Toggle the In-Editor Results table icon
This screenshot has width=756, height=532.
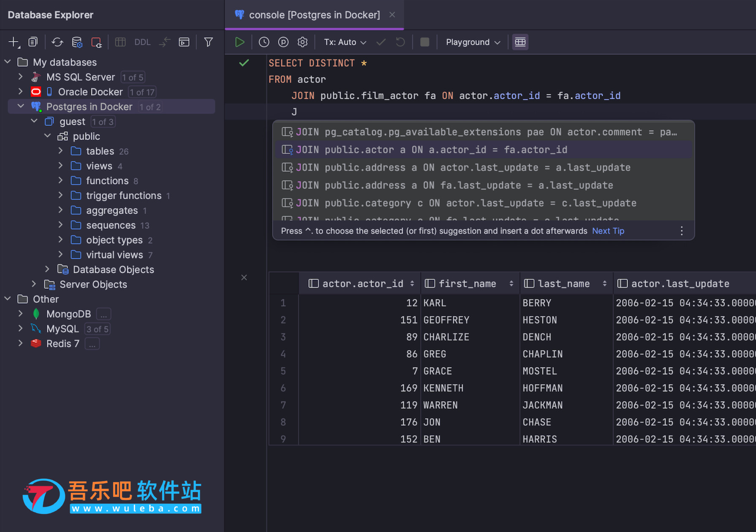tap(520, 42)
